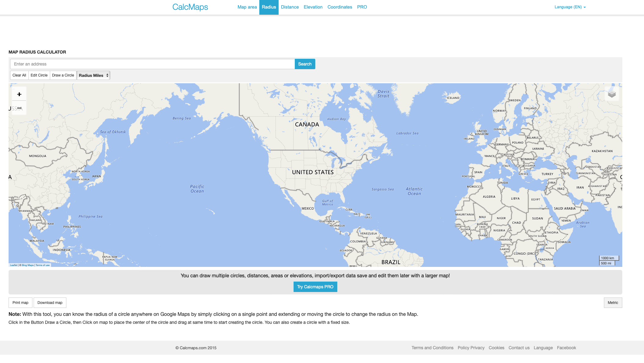Screen dimensions: 644x363
Task: Click Try Calcmaps PRO button
Action: [315, 287]
